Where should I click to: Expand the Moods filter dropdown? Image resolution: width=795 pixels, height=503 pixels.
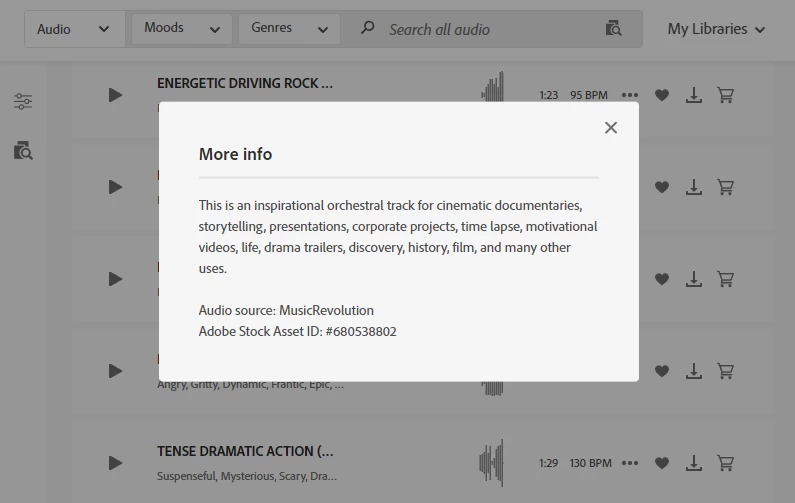tap(181, 29)
